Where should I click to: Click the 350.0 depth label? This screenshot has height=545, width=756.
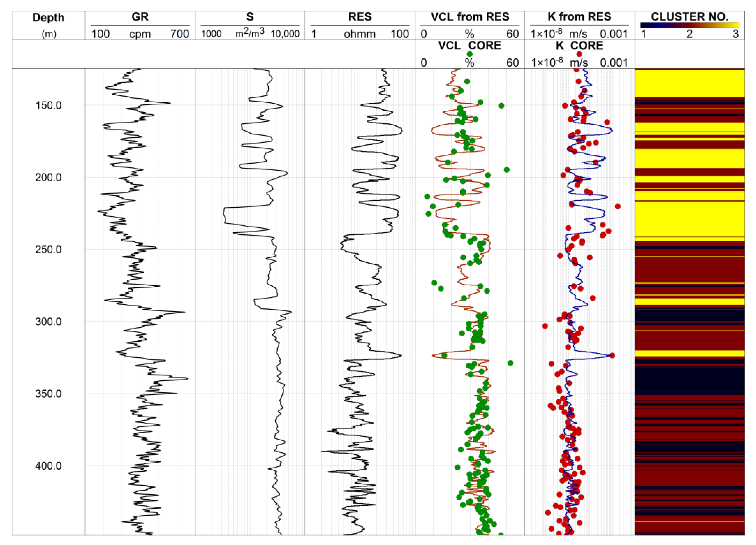tap(48, 394)
